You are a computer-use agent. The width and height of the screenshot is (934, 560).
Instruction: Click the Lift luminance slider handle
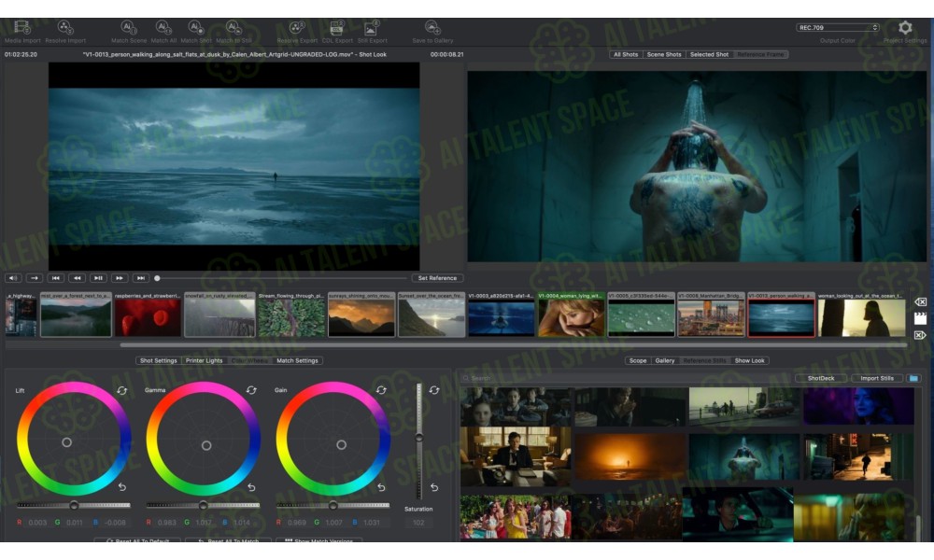click(74, 505)
